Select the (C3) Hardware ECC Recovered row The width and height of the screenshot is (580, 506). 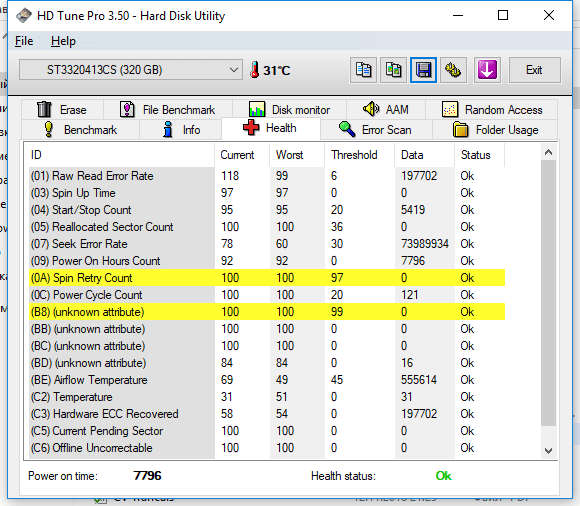pyautogui.click(x=267, y=414)
